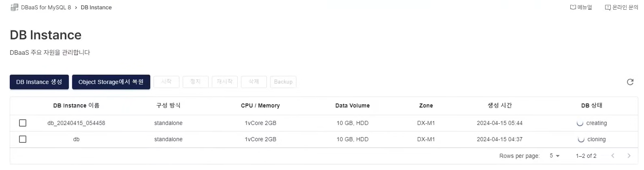The image size is (644, 170).
Task: Click the cloning status spinner icon
Action: pyautogui.click(x=581, y=140)
